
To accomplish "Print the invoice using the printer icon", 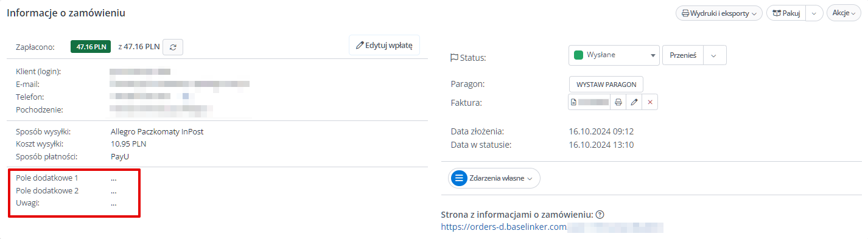I will point(618,102).
